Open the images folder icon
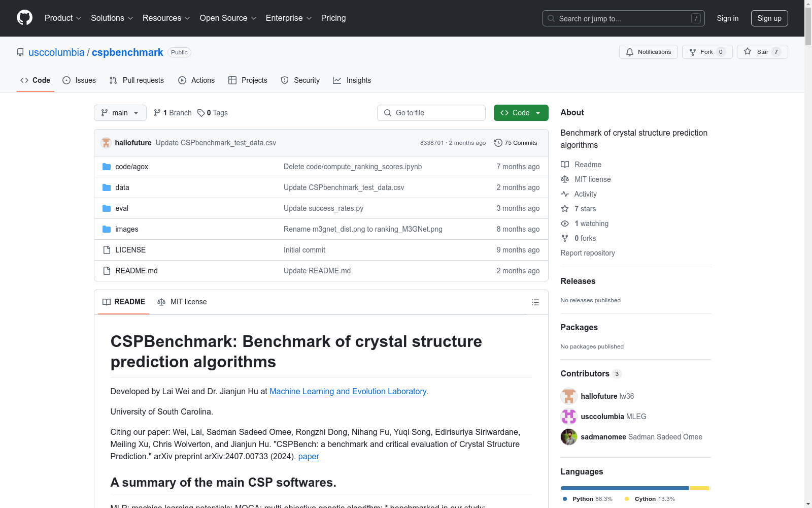The image size is (812, 508). (107, 229)
